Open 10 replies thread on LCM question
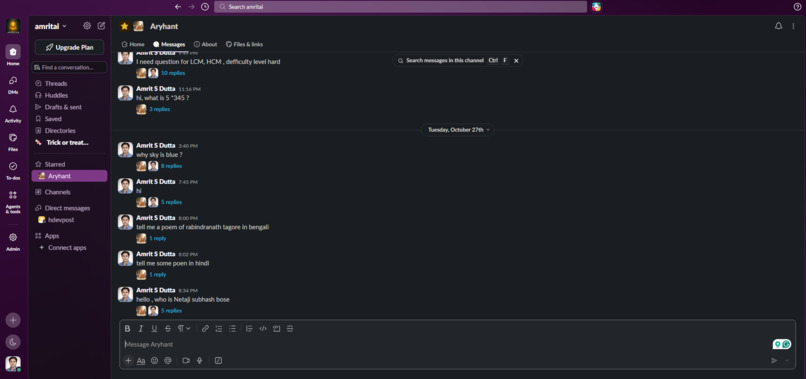The width and height of the screenshot is (806, 379). click(x=173, y=73)
